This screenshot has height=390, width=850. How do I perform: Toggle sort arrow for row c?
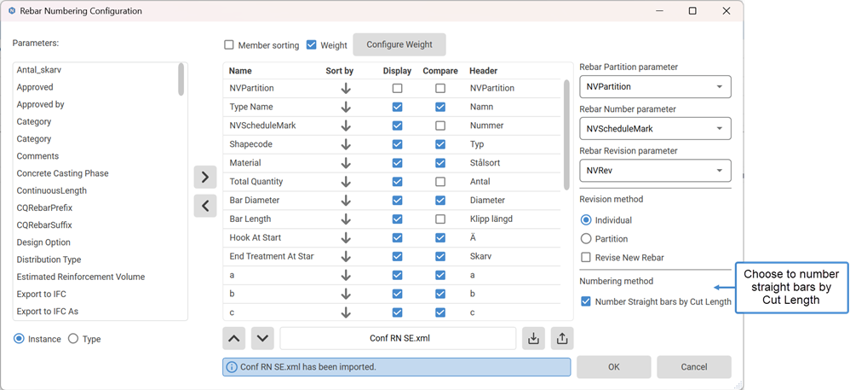point(346,312)
